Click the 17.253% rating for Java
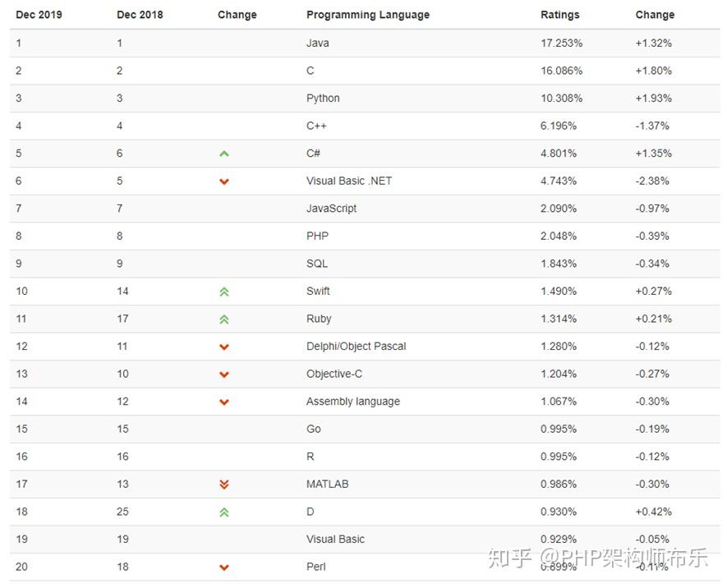The width and height of the screenshot is (727, 588). 561,43
